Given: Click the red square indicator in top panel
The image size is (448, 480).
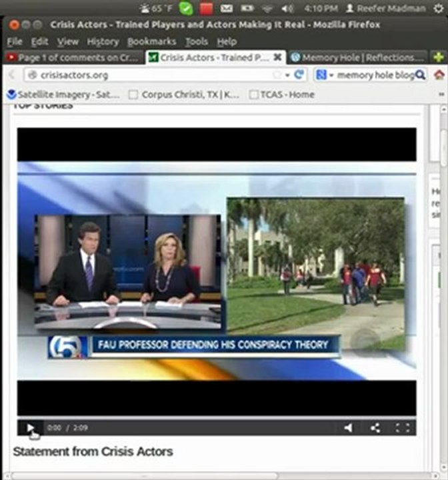Looking at the screenshot, I should pos(206,8).
